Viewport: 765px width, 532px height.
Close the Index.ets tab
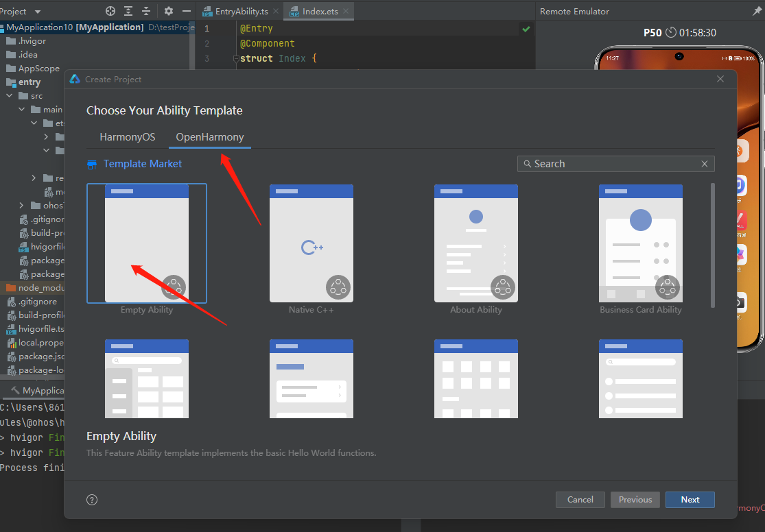coord(346,11)
